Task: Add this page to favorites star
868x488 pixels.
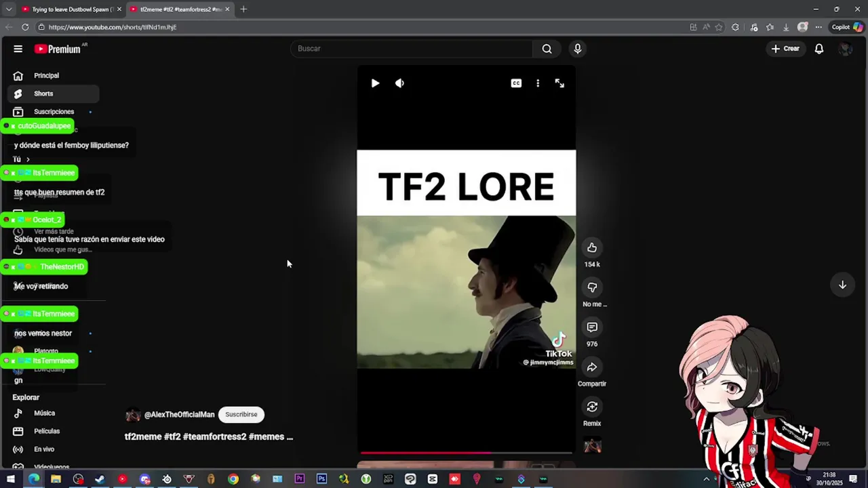Action: click(x=718, y=27)
